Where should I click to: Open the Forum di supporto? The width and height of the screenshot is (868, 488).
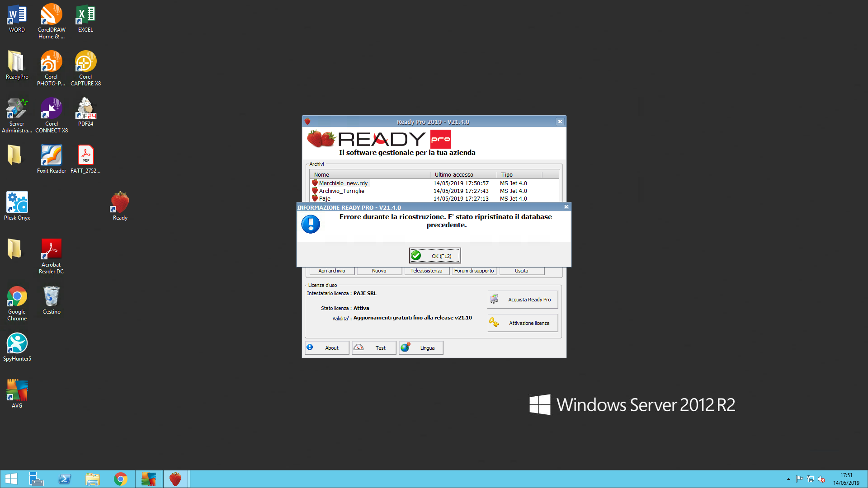coord(474,271)
